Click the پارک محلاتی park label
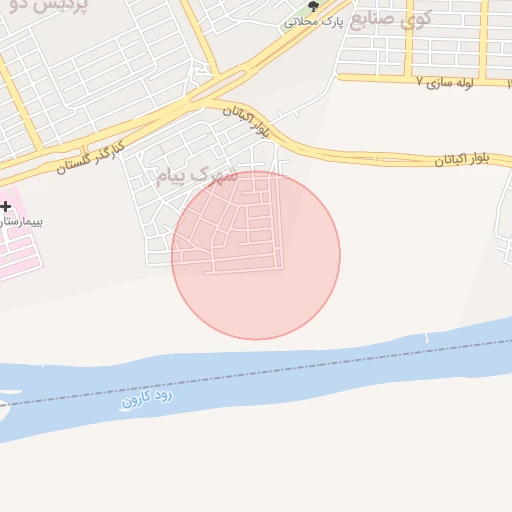This screenshot has height=512, width=512. (314, 22)
